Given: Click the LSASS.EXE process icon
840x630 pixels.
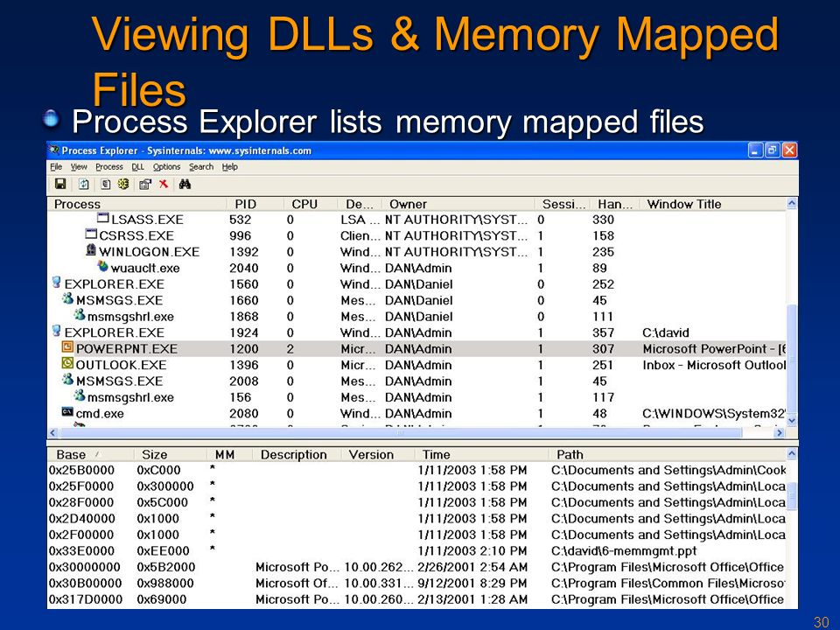Looking at the screenshot, I should point(103,218).
